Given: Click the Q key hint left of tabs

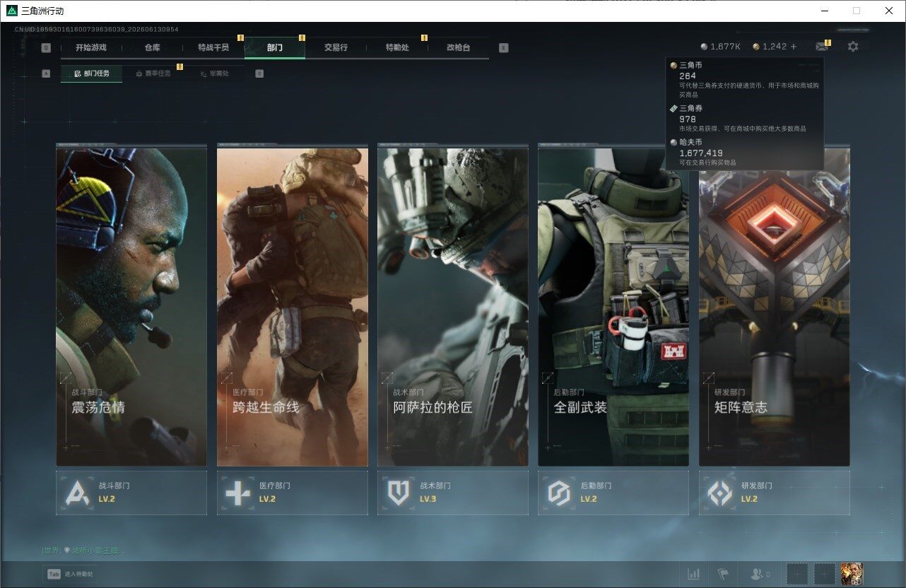Looking at the screenshot, I should coord(46,48).
